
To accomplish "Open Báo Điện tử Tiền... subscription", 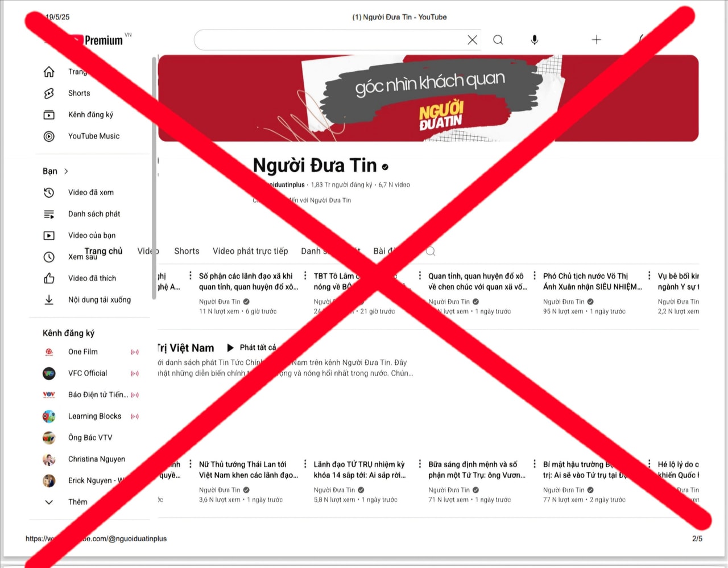I will 98,395.
